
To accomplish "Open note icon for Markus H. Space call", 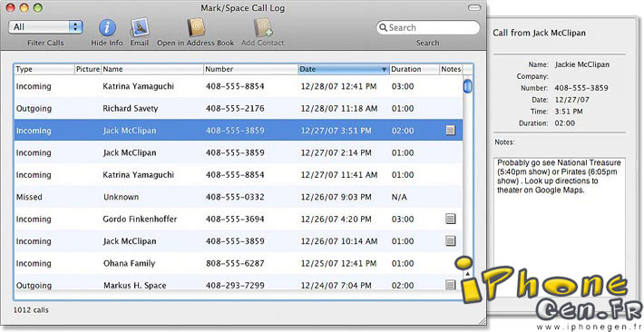I will 451,285.
